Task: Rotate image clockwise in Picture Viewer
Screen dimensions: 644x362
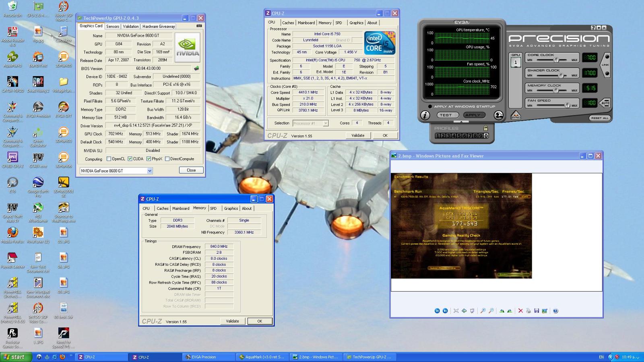Action: (502, 310)
